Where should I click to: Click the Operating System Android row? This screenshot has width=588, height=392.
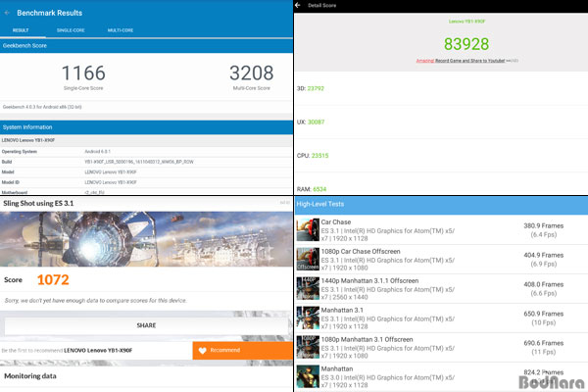point(146,152)
